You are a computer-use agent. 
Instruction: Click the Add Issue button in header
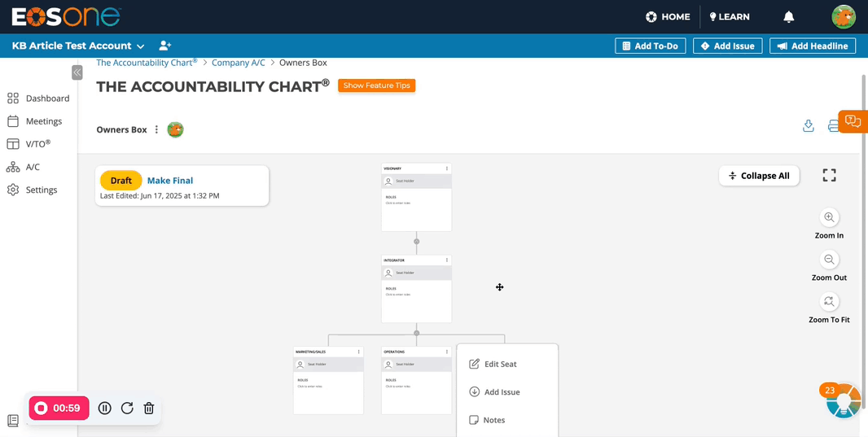tap(728, 46)
